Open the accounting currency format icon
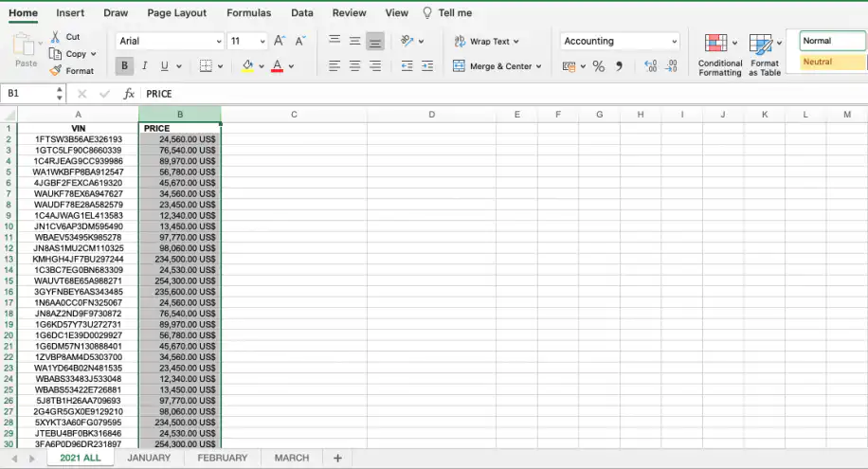The width and height of the screenshot is (868, 469). [x=570, y=66]
